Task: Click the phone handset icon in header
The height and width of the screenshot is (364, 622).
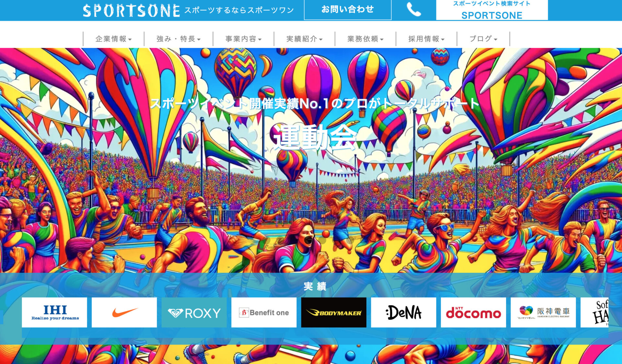Action: click(x=414, y=9)
